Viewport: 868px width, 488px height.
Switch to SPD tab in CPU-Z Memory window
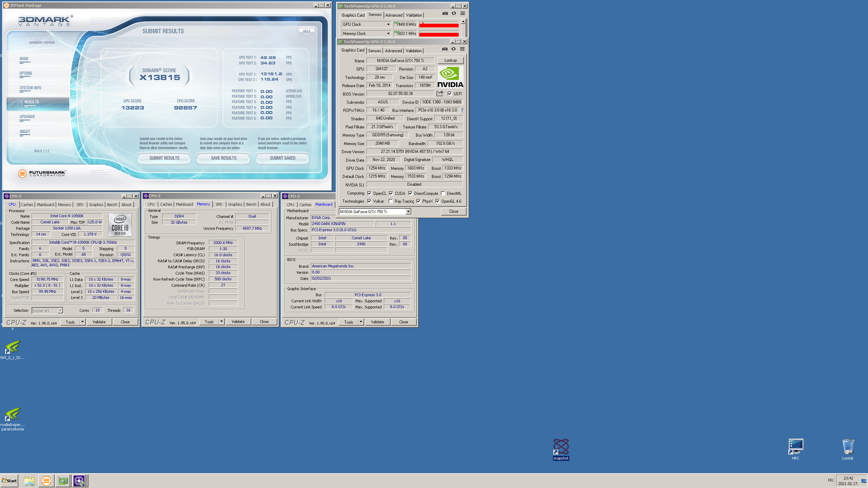coord(219,204)
